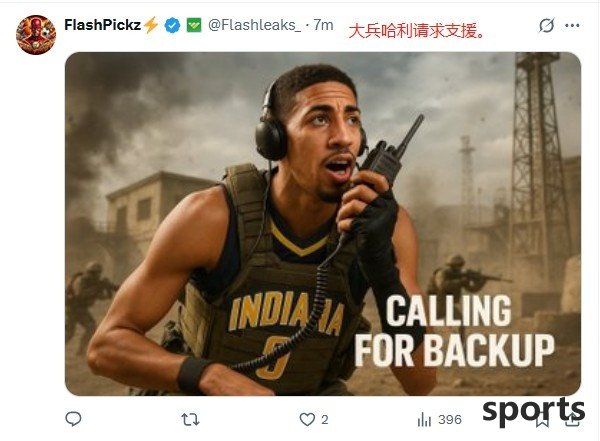This screenshot has height=441, width=600.
Task: Click the reply speech bubble icon
Action: click(73, 419)
